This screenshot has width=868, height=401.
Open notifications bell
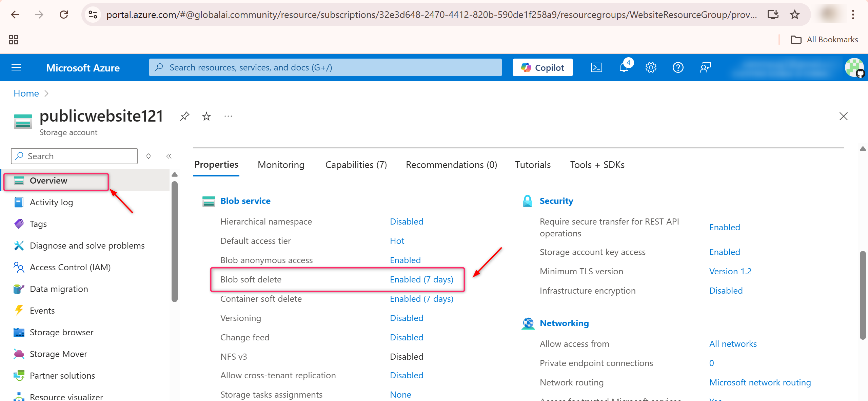(624, 67)
